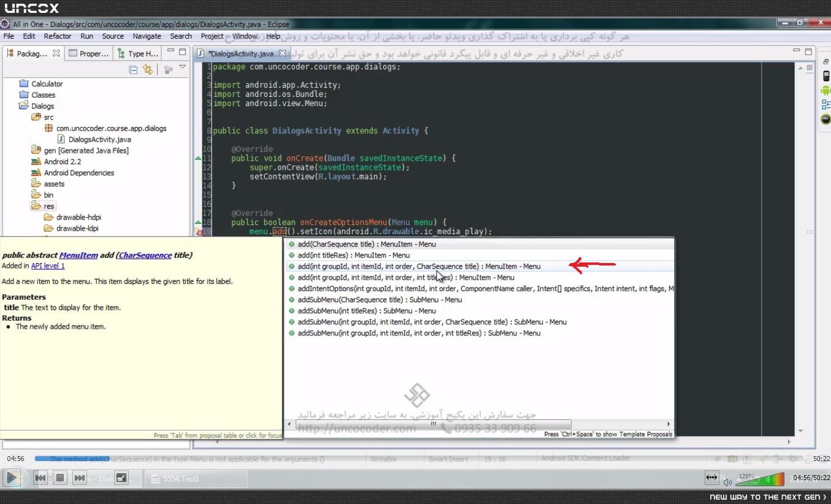This screenshot has height=504, width=831.
Task: Open the Refactor menu
Action: point(58,36)
